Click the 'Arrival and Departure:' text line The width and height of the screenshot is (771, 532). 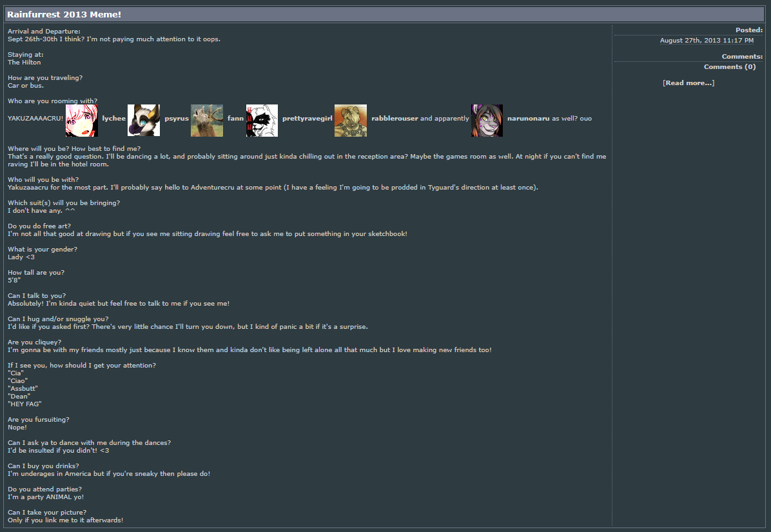tap(44, 31)
